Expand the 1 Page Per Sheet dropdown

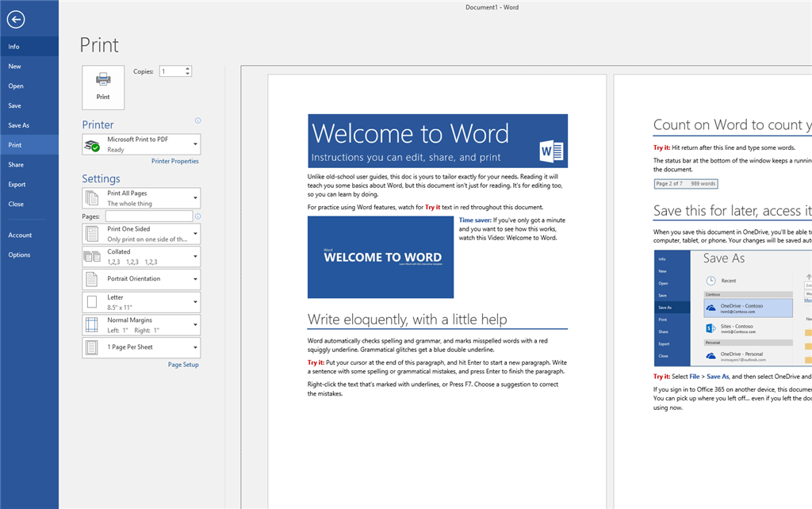point(195,347)
